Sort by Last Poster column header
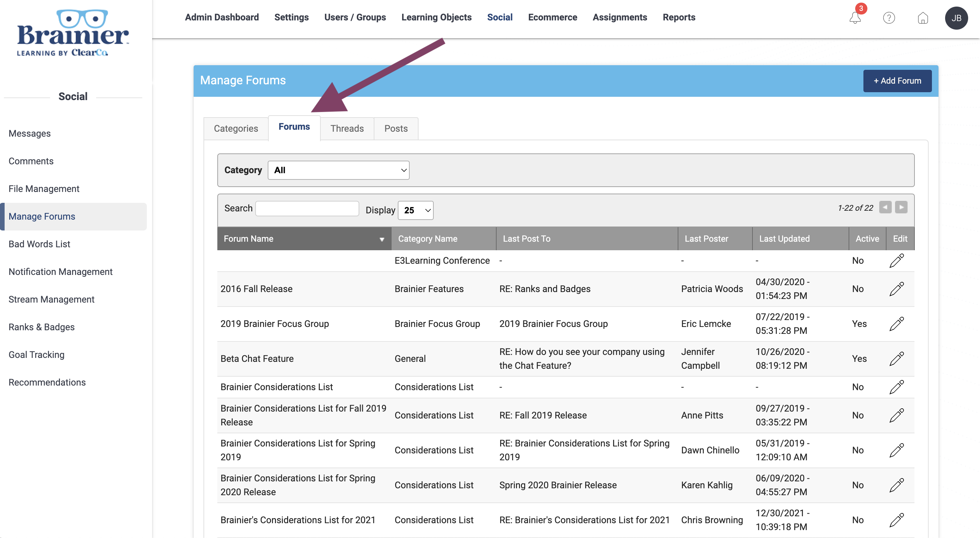Image resolution: width=980 pixels, height=538 pixels. tap(715, 239)
